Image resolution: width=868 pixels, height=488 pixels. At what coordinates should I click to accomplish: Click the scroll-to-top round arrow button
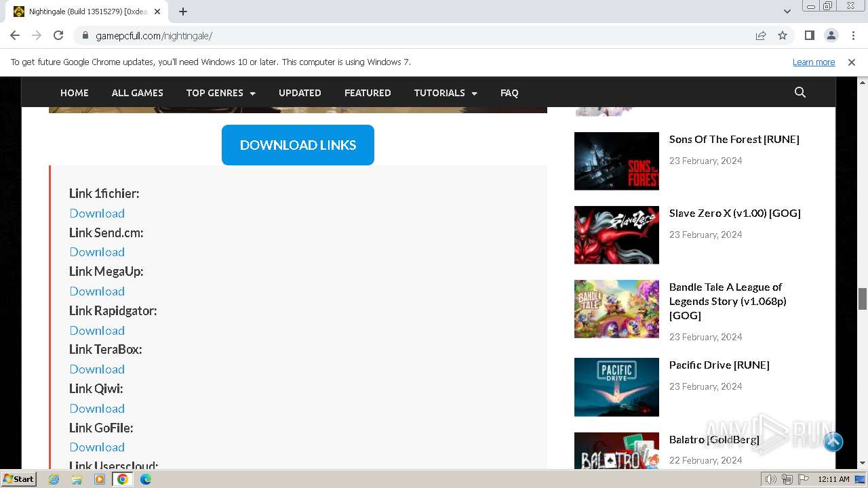(833, 442)
